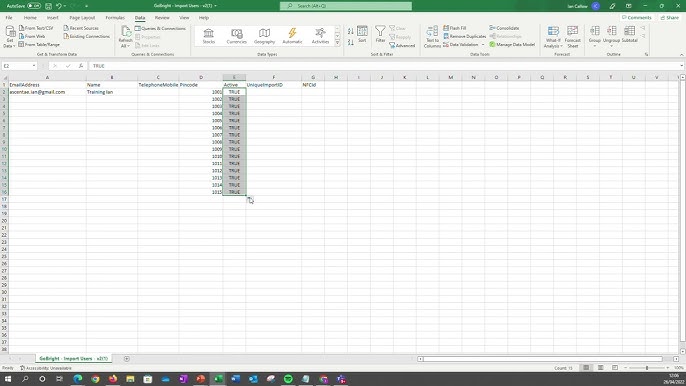This screenshot has width=686, height=386.
Task: Open the Formulas ribbon tab
Action: pos(115,18)
